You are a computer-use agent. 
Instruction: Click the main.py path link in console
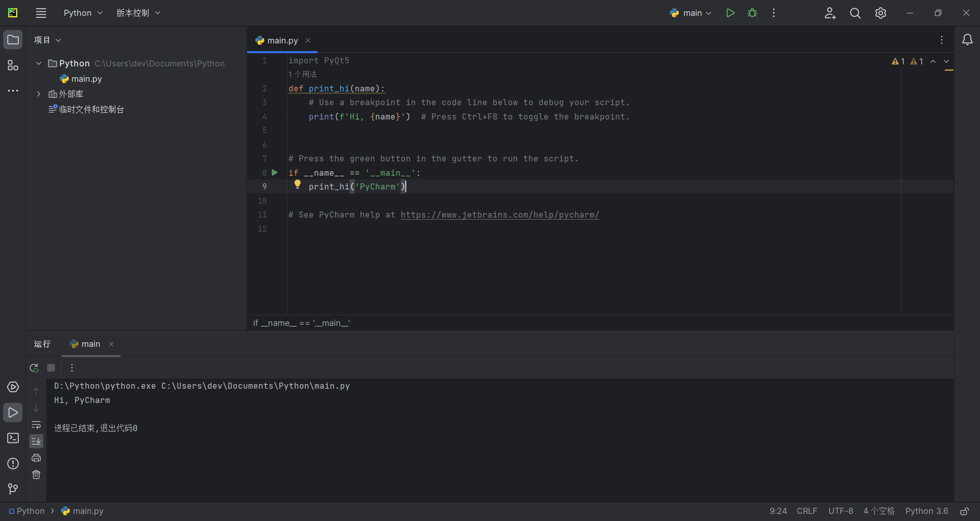point(256,386)
